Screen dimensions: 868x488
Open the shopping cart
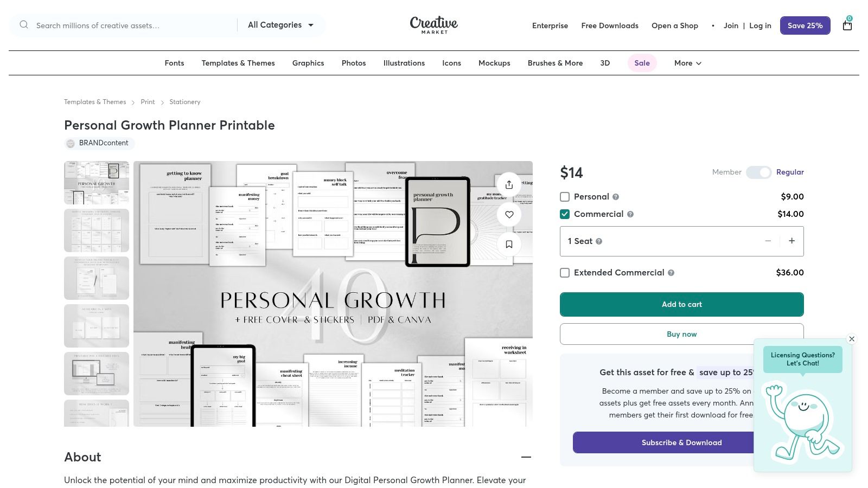847,25
